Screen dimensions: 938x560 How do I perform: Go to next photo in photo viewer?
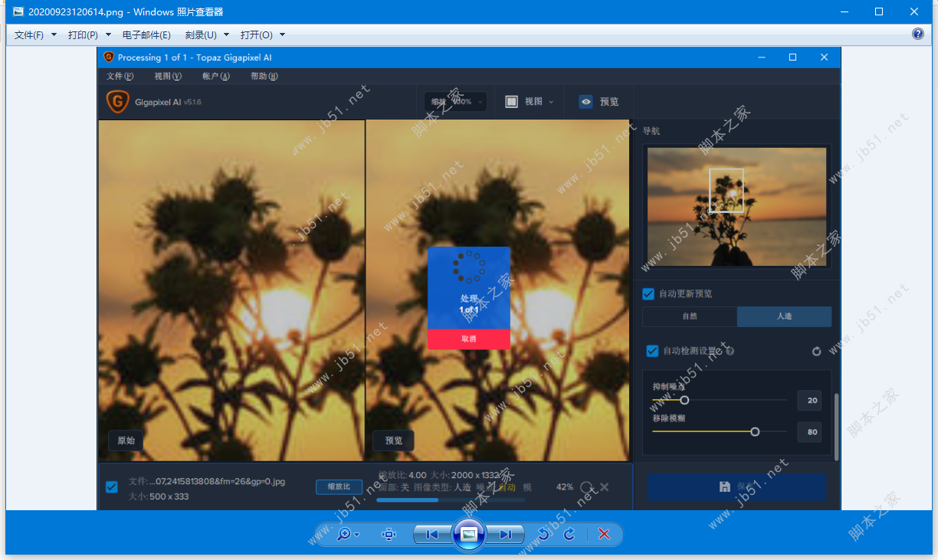click(x=506, y=535)
